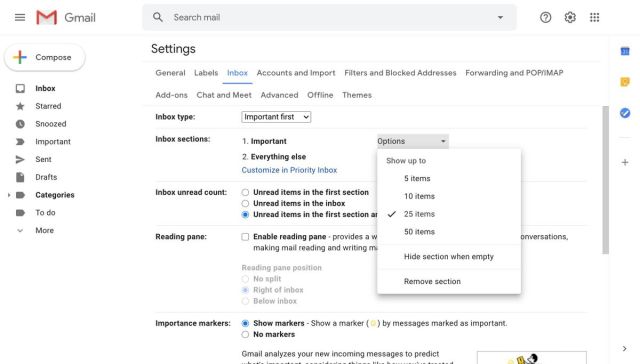Screen dimensions: 640x364
Task: Click the Starred star icon
Action: point(20,106)
